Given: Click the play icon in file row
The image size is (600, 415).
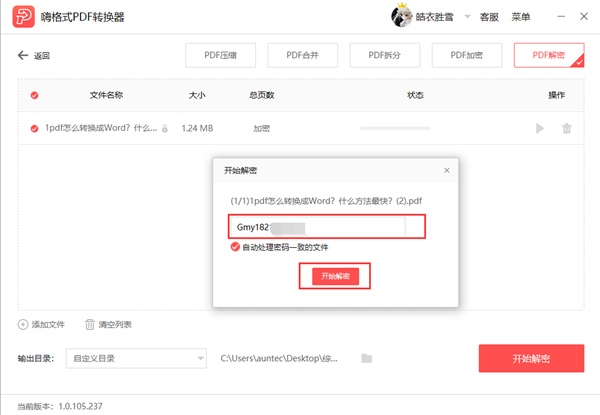Looking at the screenshot, I should (x=540, y=128).
